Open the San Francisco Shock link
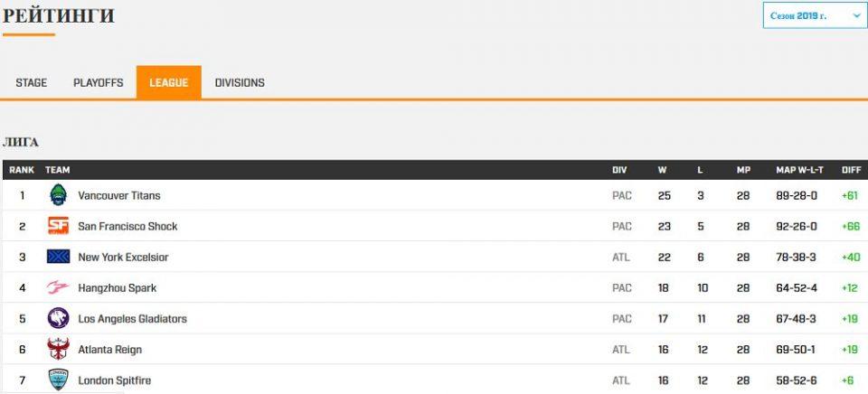The height and width of the screenshot is (394, 868). 127,226
